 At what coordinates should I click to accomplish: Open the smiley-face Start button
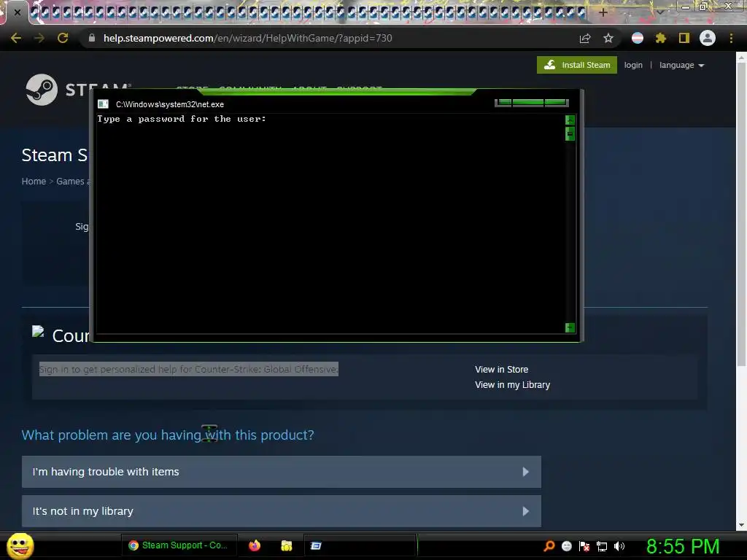click(20, 545)
